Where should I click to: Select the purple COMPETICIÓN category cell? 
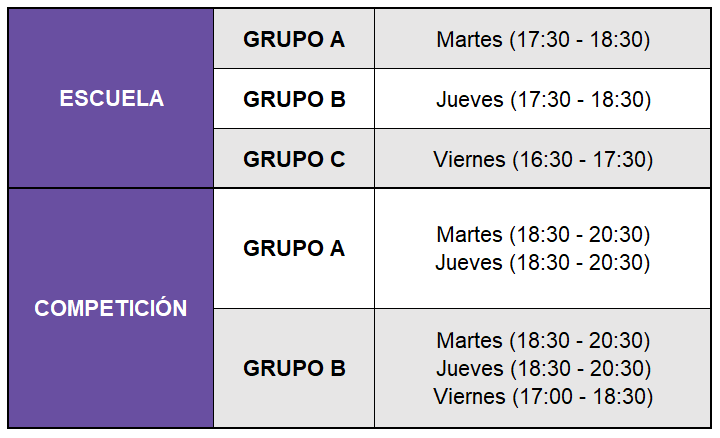[x=111, y=308]
